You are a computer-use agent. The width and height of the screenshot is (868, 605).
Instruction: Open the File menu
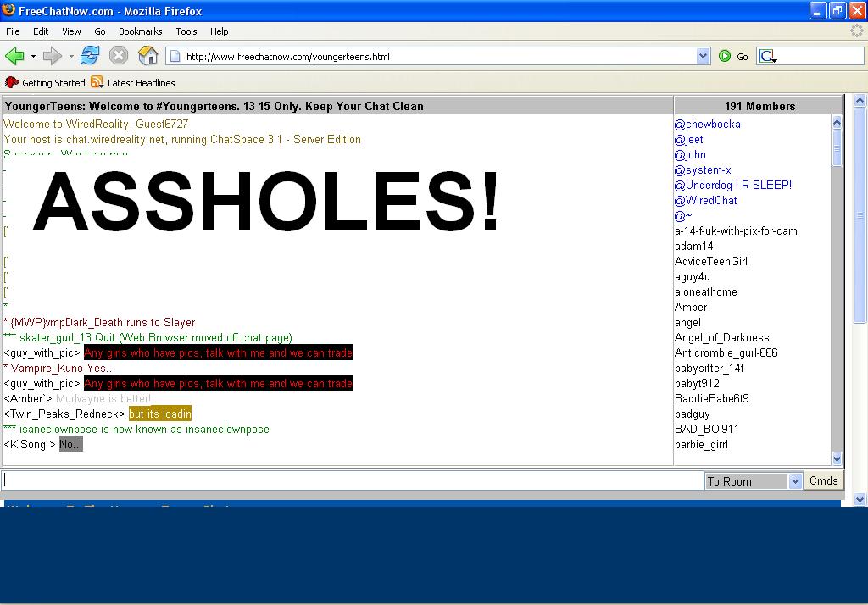[x=13, y=31]
